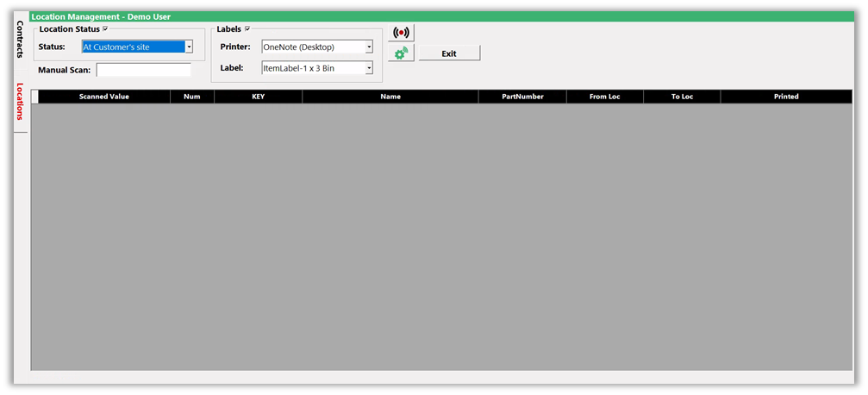
Task: Click the PartNumber column header
Action: coord(522,97)
